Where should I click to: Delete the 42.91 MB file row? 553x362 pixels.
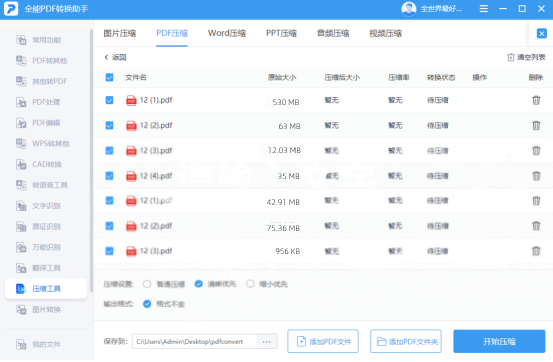pyautogui.click(x=536, y=201)
